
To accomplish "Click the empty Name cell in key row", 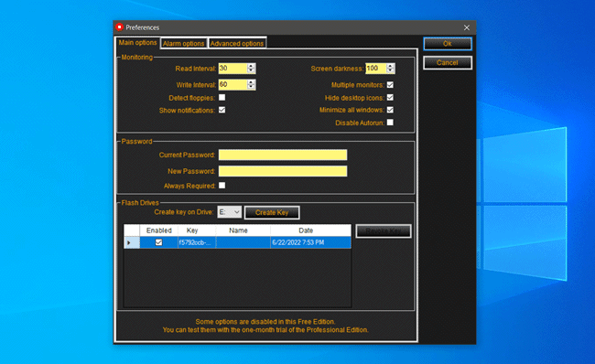I will point(243,242).
